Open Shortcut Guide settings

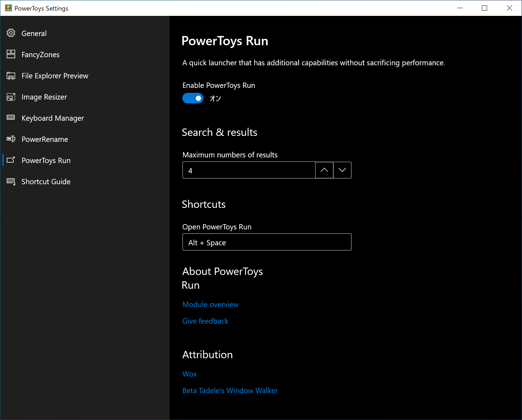85,181
